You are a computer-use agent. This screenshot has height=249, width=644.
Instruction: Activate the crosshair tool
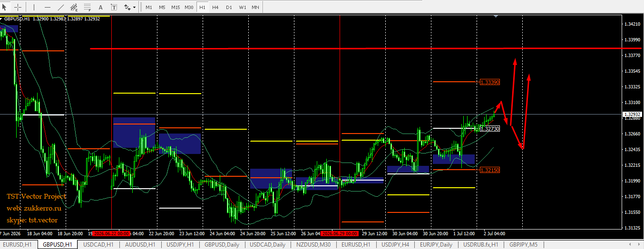18,7
